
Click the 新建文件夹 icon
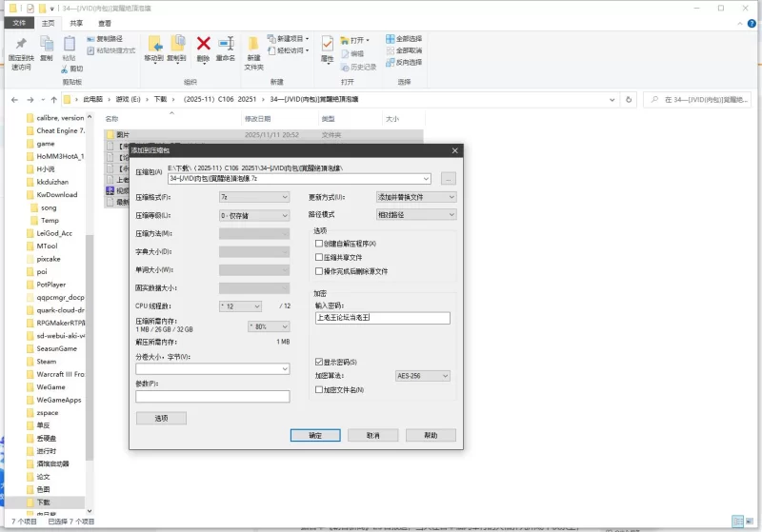(x=253, y=44)
